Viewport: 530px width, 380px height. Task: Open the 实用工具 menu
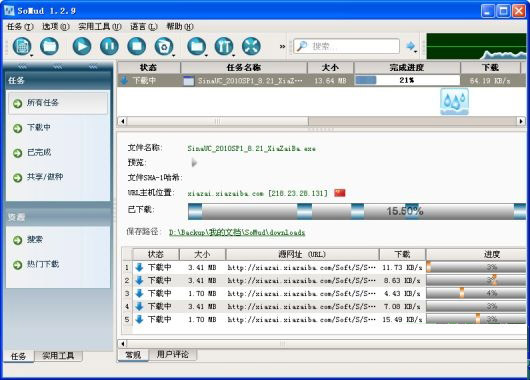click(100, 27)
